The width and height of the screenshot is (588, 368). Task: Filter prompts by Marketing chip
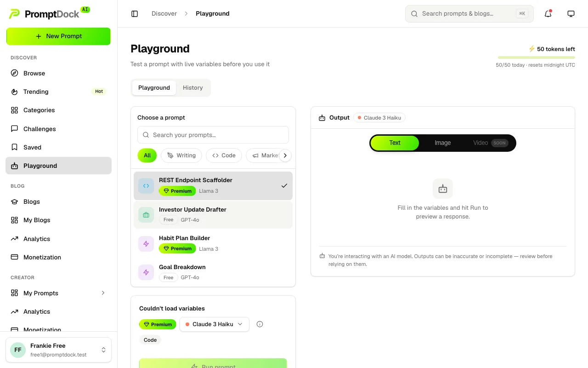[x=263, y=155]
